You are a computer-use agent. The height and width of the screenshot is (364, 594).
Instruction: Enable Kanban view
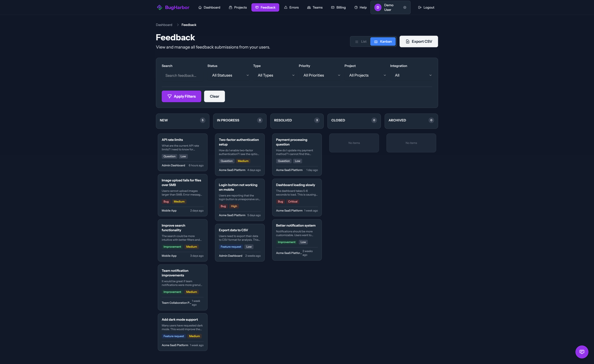point(383,41)
